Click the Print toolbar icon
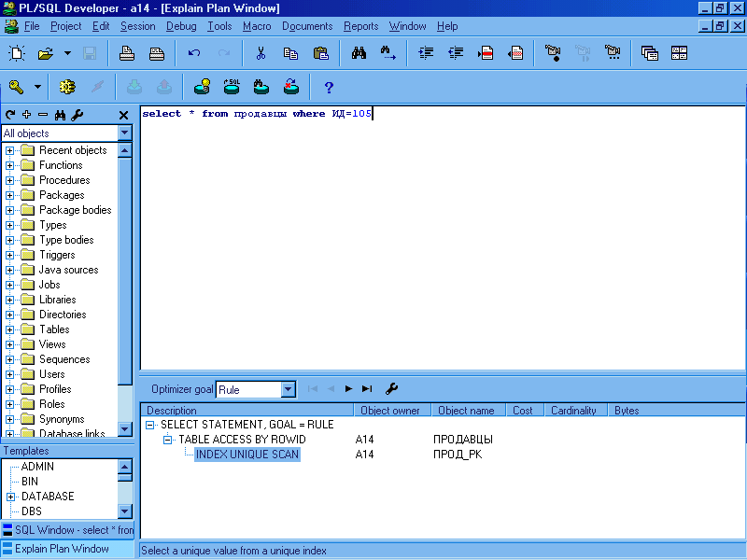Image resolution: width=747 pixels, height=560 pixels. tap(127, 53)
